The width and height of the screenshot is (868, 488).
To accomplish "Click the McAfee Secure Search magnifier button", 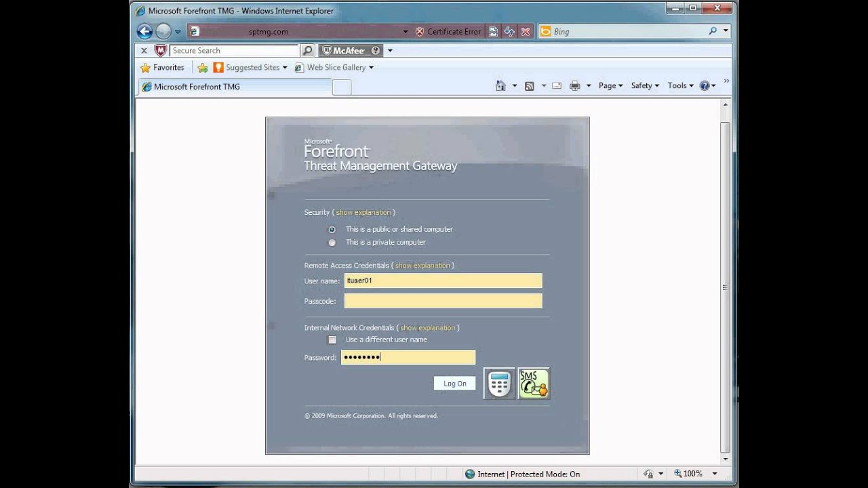I will coord(307,50).
